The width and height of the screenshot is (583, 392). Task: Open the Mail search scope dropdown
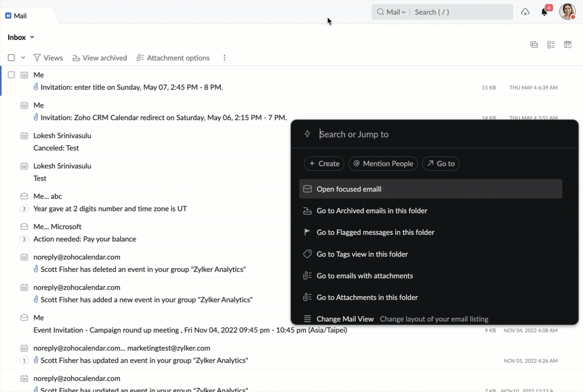(x=392, y=12)
